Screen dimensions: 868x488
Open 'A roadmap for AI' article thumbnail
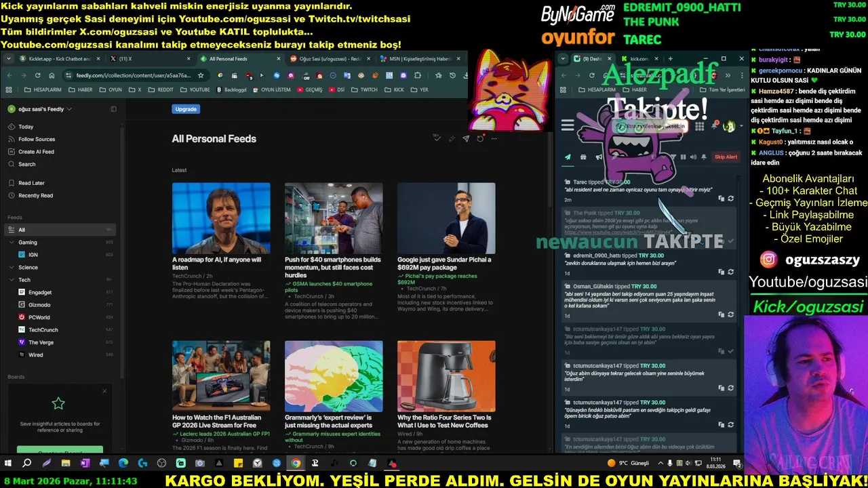point(221,218)
